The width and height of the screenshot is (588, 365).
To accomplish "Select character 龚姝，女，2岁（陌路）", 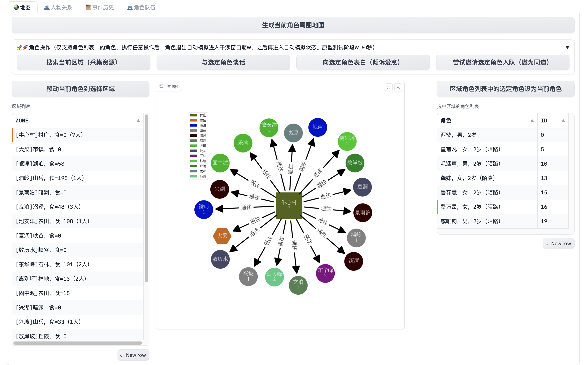I will (487, 178).
